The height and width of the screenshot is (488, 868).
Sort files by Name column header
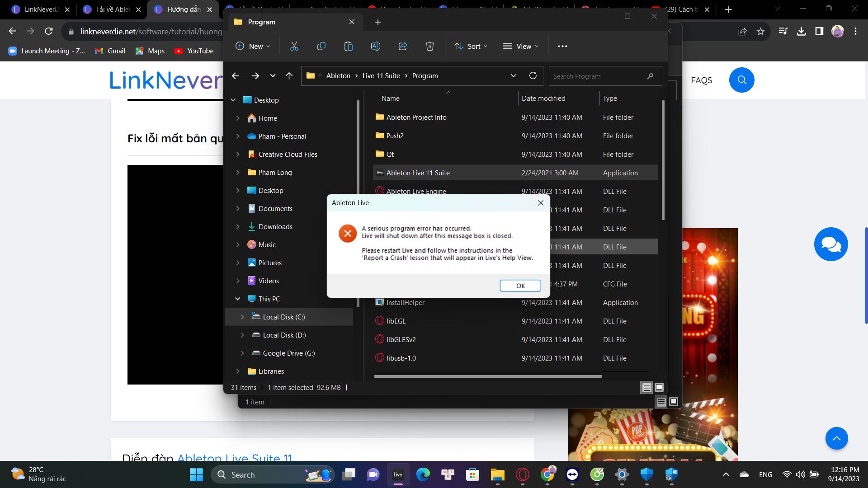pos(390,99)
